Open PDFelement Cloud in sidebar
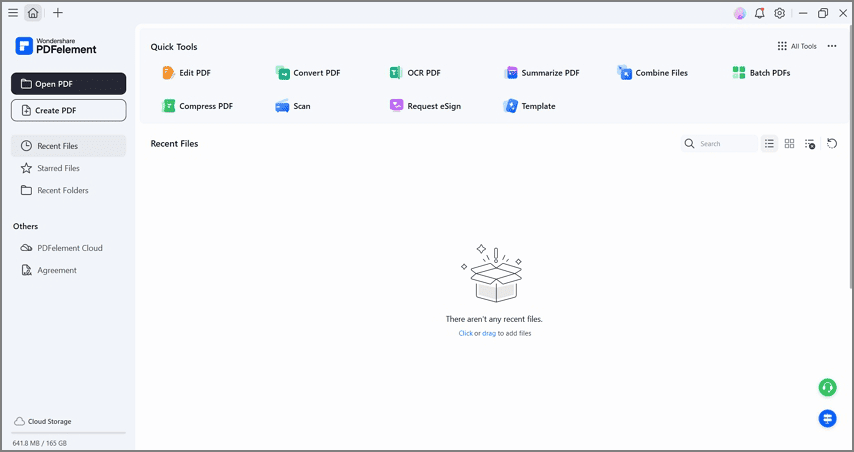Image resolution: width=854 pixels, height=452 pixels. (x=69, y=248)
